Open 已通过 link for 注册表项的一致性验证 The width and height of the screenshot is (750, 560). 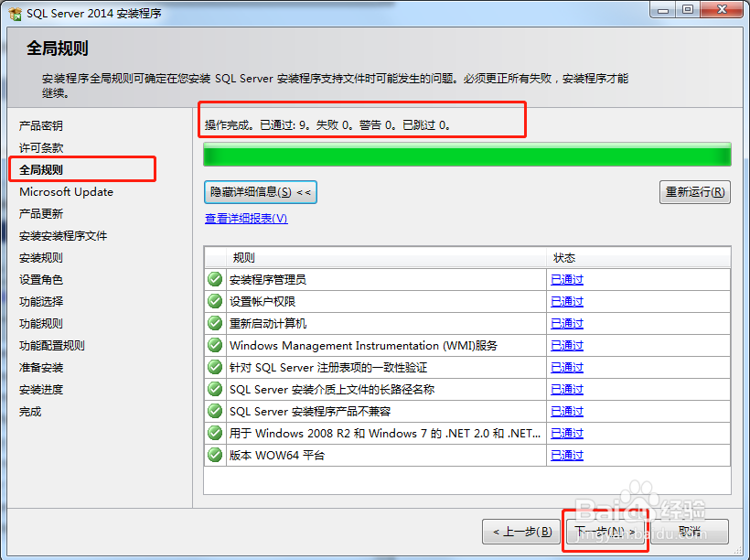(567, 368)
